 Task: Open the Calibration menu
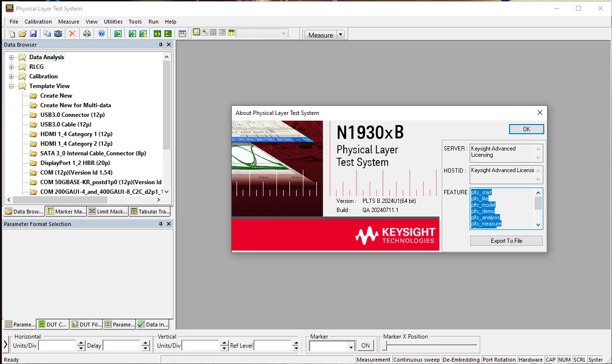(38, 22)
